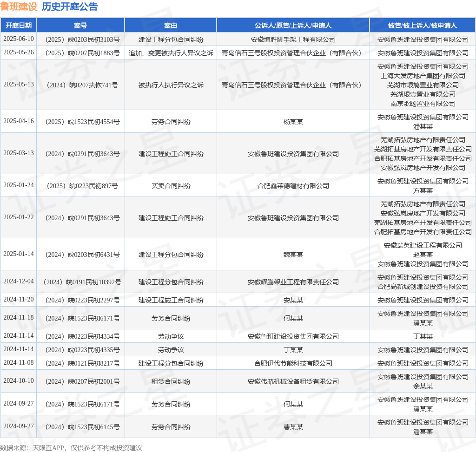Viewport: 476px width, 452px height.
Task: Click defendant 方某某
Action: click(x=423, y=190)
